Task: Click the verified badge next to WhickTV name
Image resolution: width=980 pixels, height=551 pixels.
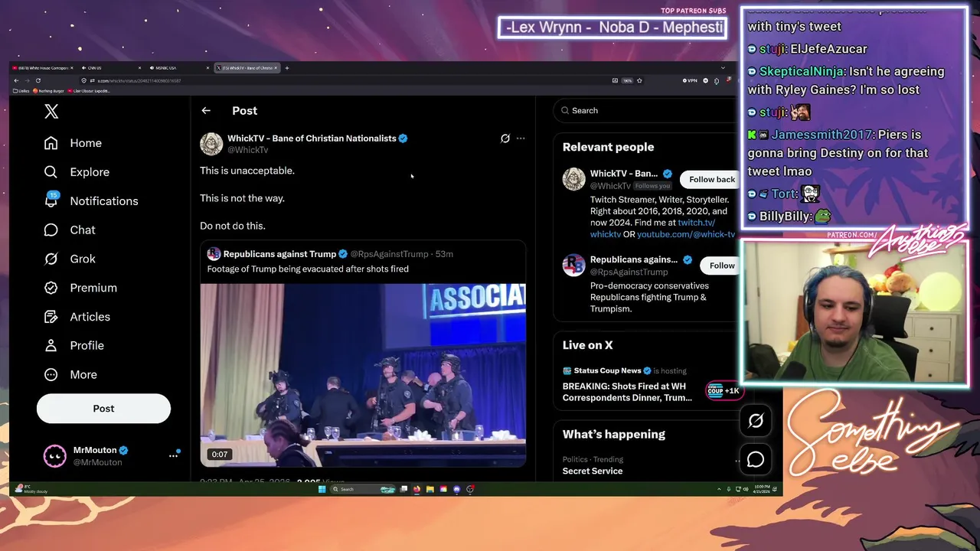Action: point(403,139)
